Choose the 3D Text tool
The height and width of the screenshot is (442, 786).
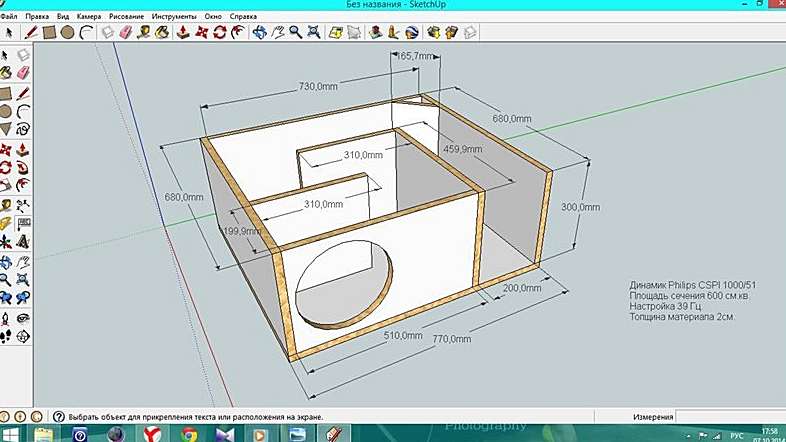(x=23, y=242)
